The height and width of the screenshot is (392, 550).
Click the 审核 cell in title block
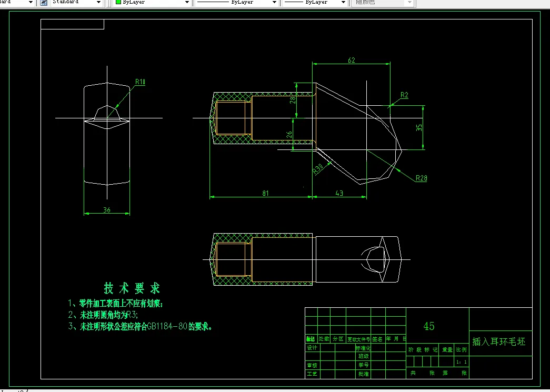coord(312,365)
